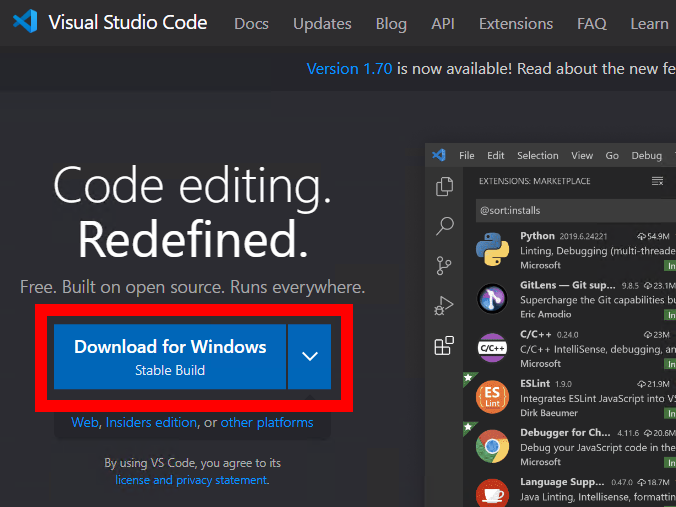Viewport: 676px width, 507px height.
Task: Open the Updates page
Action: pyautogui.click(x=322, y=24)
